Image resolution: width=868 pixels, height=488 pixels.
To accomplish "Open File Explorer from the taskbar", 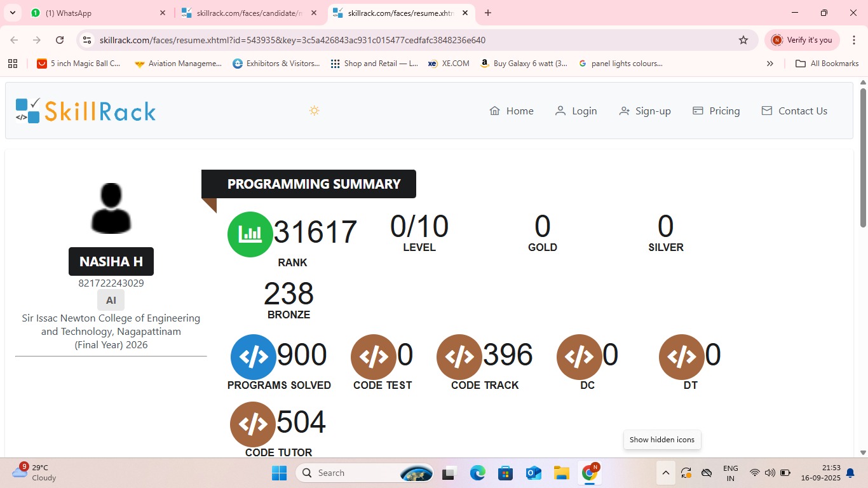I will (x=561, y=473).
